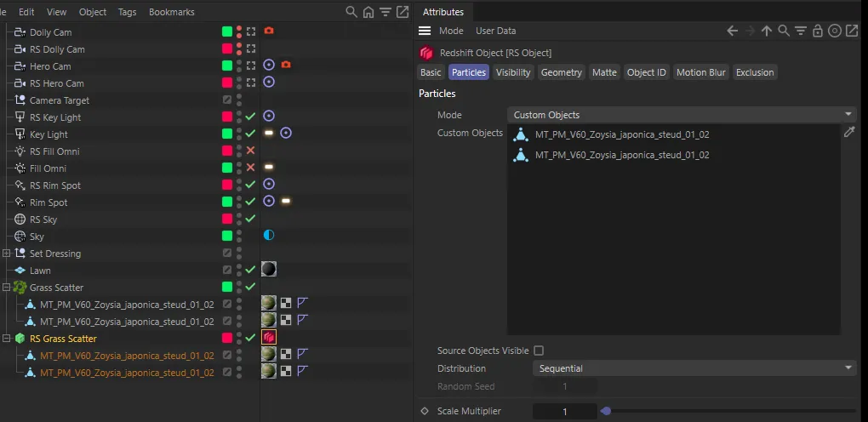Click the Attributes up arrow
Viewport: 868px width, 422px height.
767,31
